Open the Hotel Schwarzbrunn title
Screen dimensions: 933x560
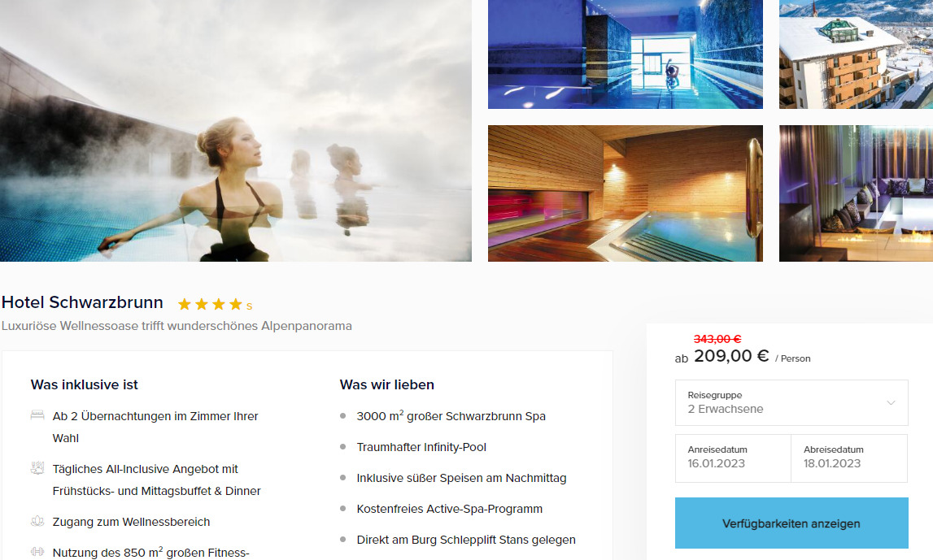coord(82,302)
